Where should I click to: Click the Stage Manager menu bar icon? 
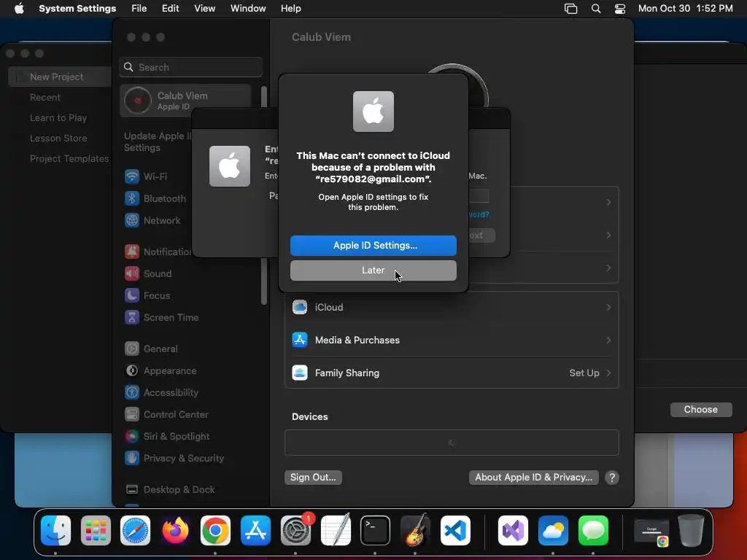point(570,9)
